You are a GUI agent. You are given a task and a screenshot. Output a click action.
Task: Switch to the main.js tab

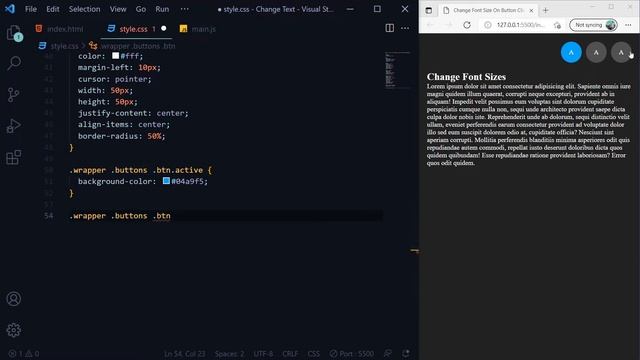coord(198,29)
